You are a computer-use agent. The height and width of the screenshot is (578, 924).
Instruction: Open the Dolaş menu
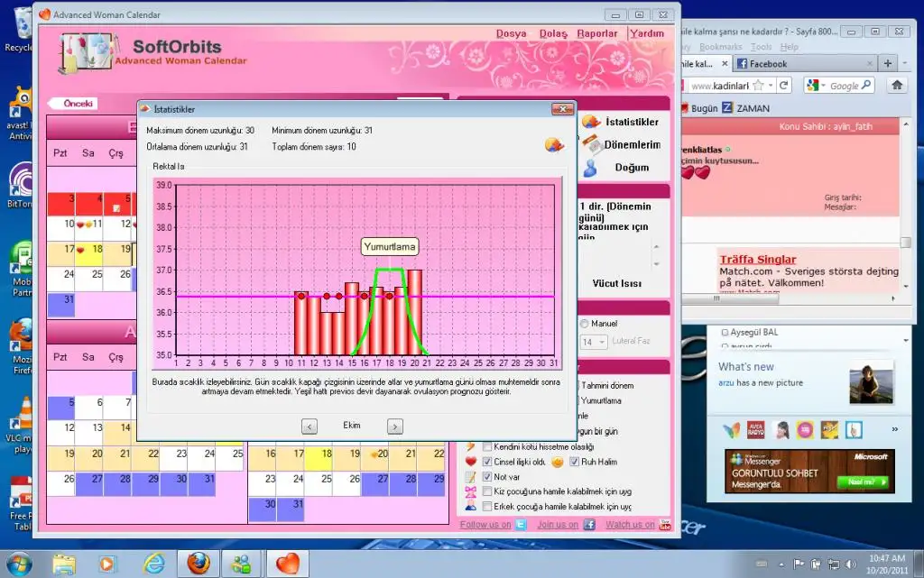(x=553, y=33)
